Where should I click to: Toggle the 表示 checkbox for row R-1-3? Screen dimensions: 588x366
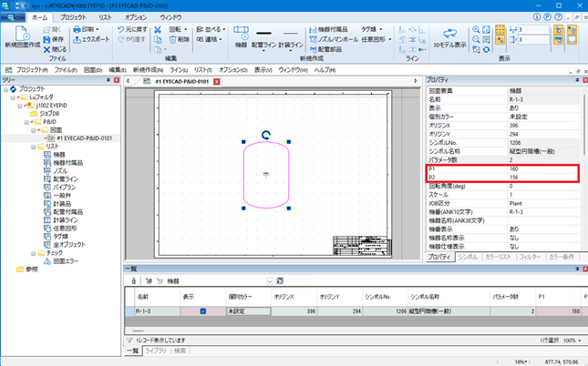[x=204, y=311]
